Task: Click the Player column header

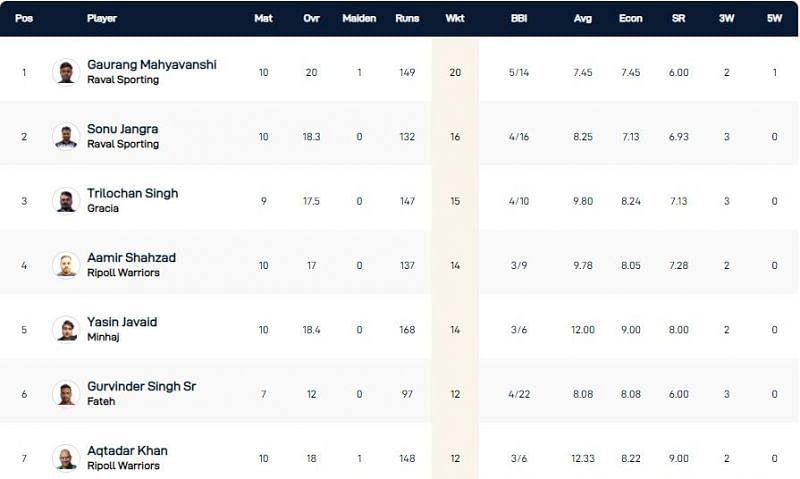Action: [102, 18]
